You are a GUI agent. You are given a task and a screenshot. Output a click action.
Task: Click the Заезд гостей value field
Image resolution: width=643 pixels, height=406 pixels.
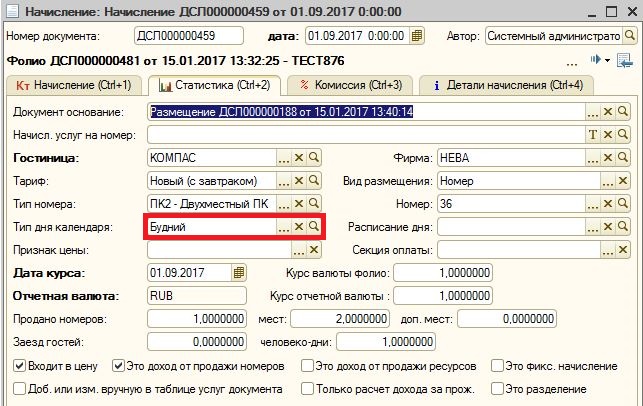pos(197,342)
